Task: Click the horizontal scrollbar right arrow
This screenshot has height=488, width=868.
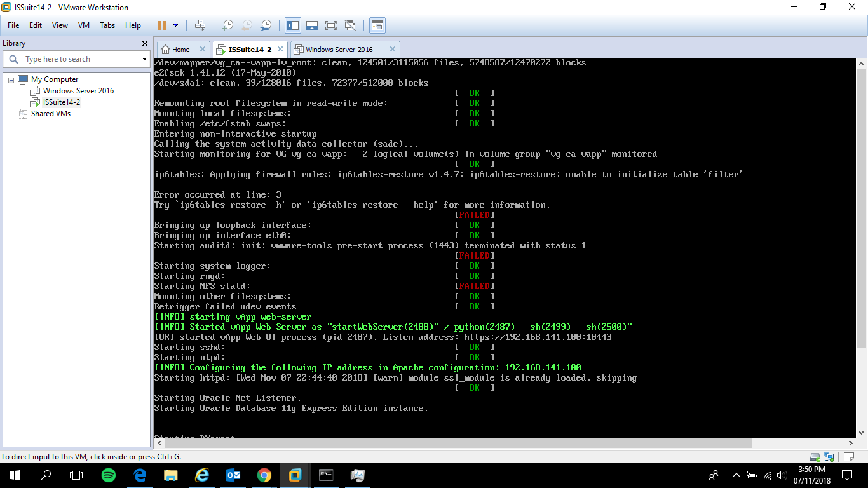Action: coord(851,443)
